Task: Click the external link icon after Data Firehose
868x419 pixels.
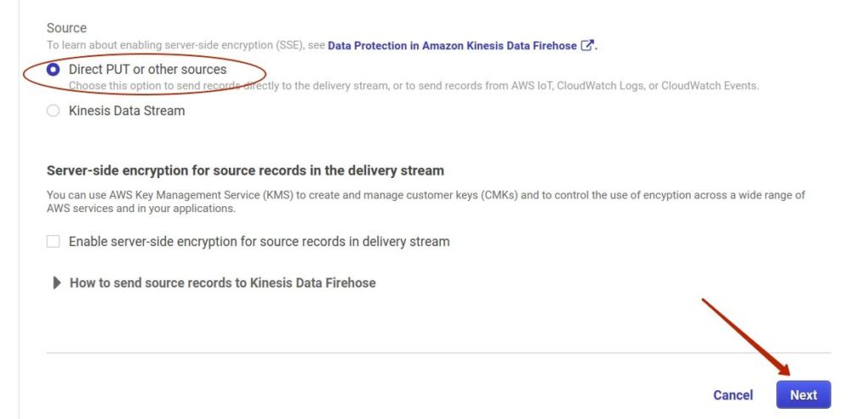Action: (587, 46)
